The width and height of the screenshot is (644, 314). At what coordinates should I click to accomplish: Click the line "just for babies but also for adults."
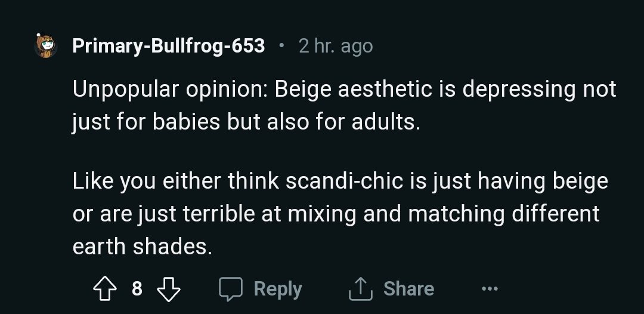pyautogui.click(x=246, y=122)
